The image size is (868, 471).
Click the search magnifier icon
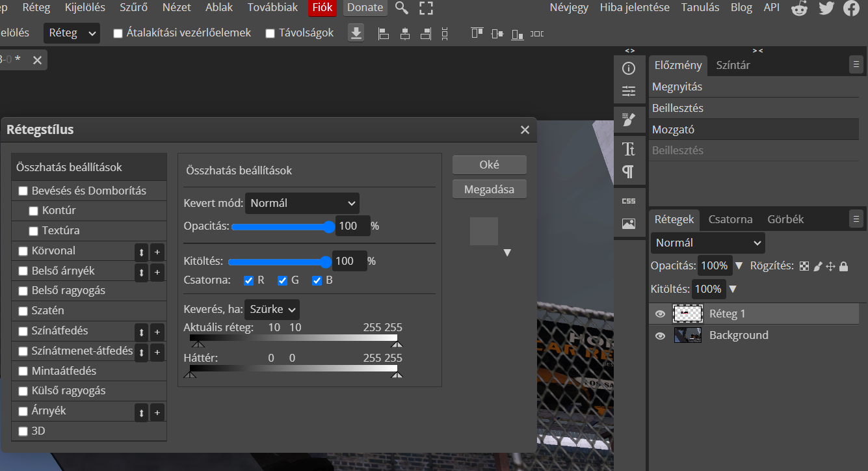pos(402,8)
